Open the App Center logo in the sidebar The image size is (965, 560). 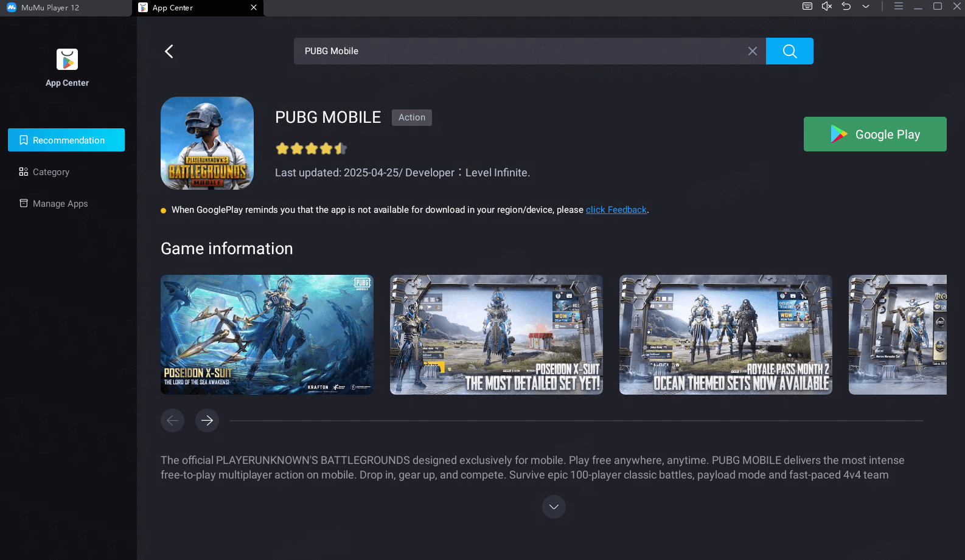67,60
